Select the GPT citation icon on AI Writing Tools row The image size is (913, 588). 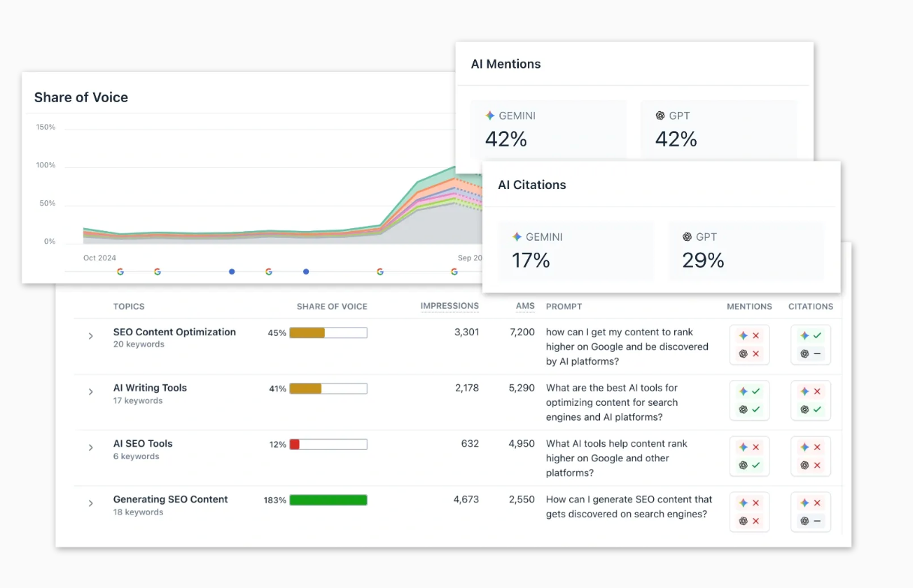pyautogui.click(x=805, y=410)
